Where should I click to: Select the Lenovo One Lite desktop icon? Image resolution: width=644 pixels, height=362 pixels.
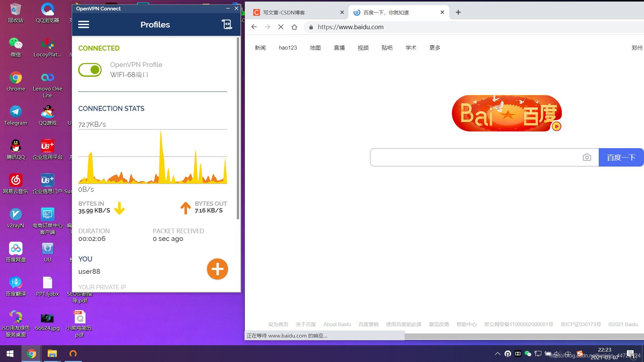(x=47, y=85)
